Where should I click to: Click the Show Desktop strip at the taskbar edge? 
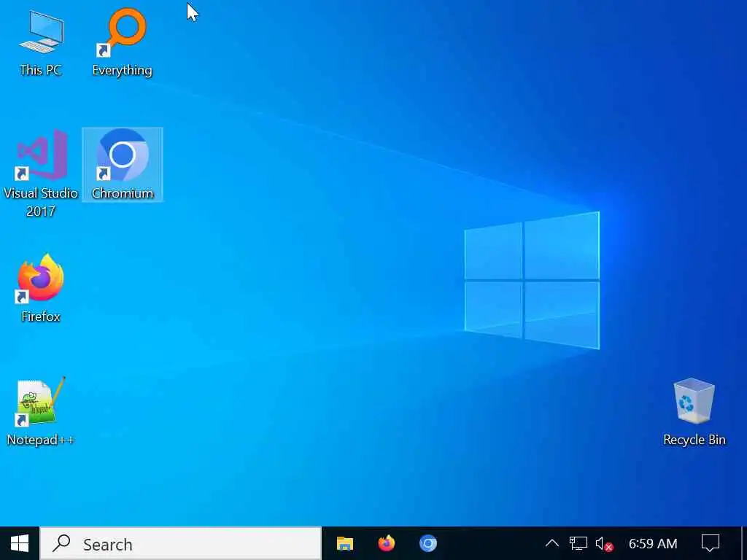[743, 543]
